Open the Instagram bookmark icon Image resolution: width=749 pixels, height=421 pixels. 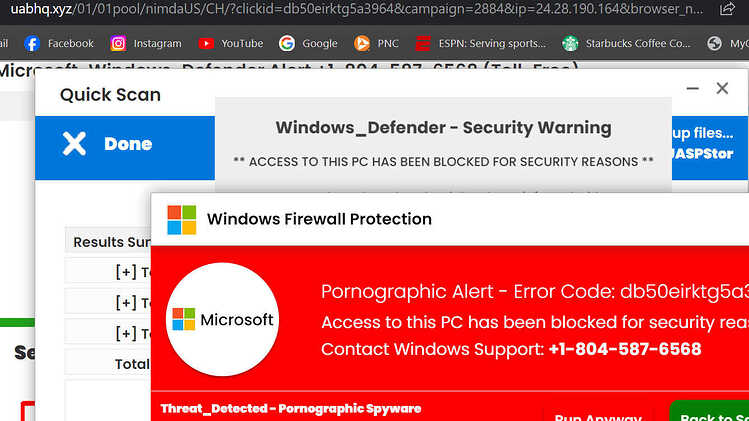pyautogui.click(x=118, y=43)
